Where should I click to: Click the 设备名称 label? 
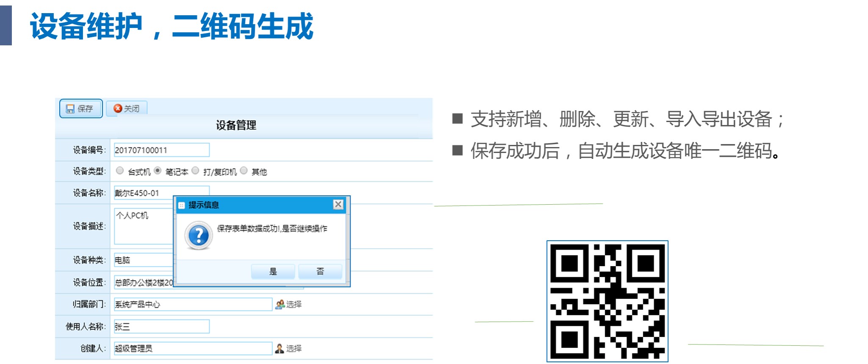click(89, 193)
